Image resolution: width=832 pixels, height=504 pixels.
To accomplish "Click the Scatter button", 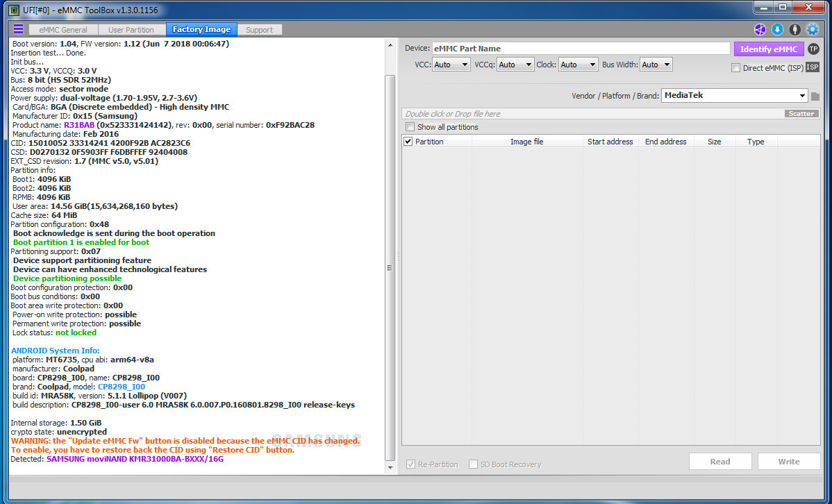I will pyautogui.click(x=801, y=114).
